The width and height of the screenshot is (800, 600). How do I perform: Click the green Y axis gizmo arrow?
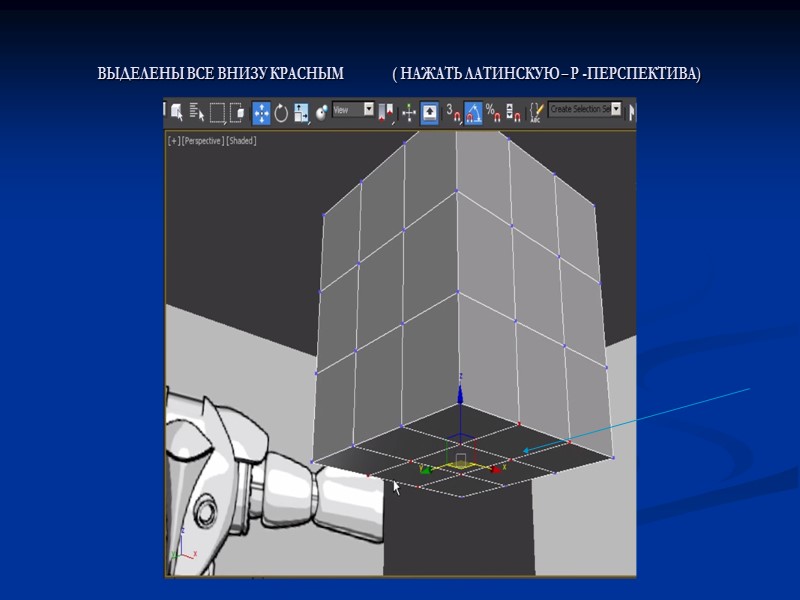pos(426,469)
